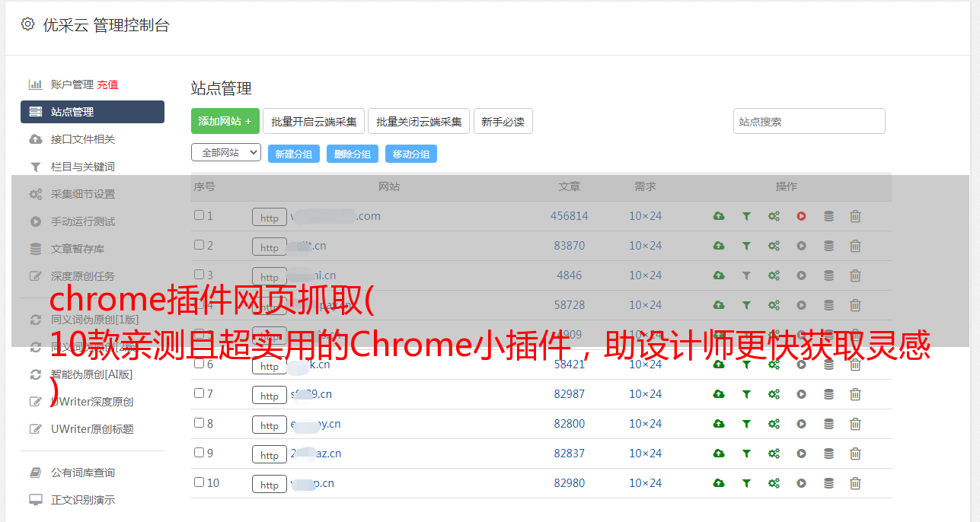The image size is (980, 522).
Task: Click the green filter icon in row 83870
Action: coord(746,246)
